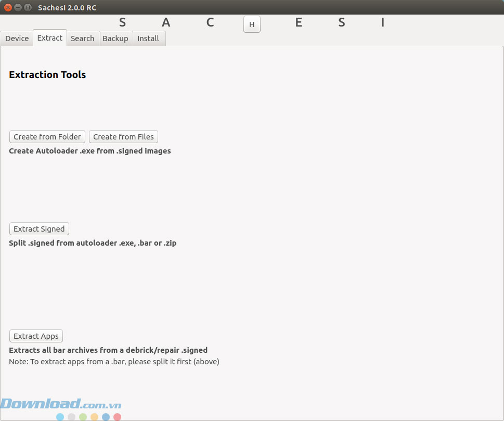Image resolution: width=504 pixels, height=421 pixels.
Task: Switch to the Device tab
Action: [17, 39]
